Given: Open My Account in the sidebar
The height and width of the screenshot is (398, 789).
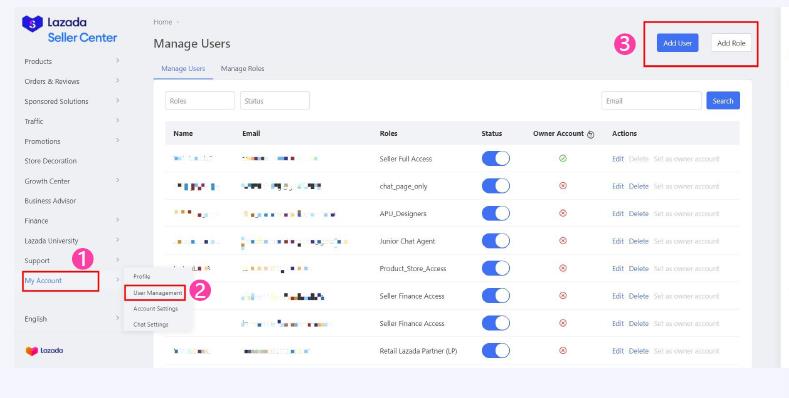Looking at the screenshot, I should (x=43, y=281).
